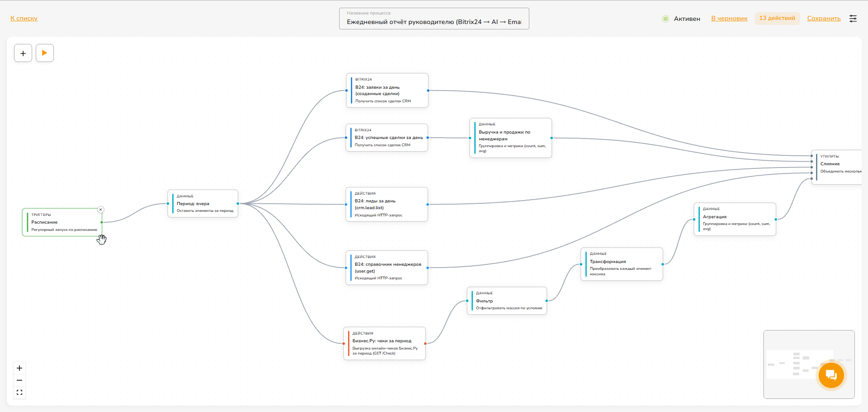Go back via К списку link
868x412 pixels.
[x=24, y=19]
